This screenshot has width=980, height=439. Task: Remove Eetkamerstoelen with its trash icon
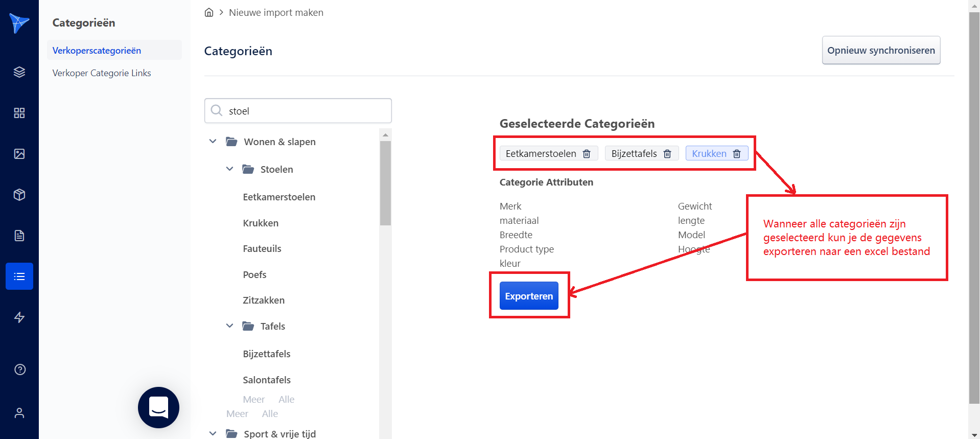coord(587,154)
